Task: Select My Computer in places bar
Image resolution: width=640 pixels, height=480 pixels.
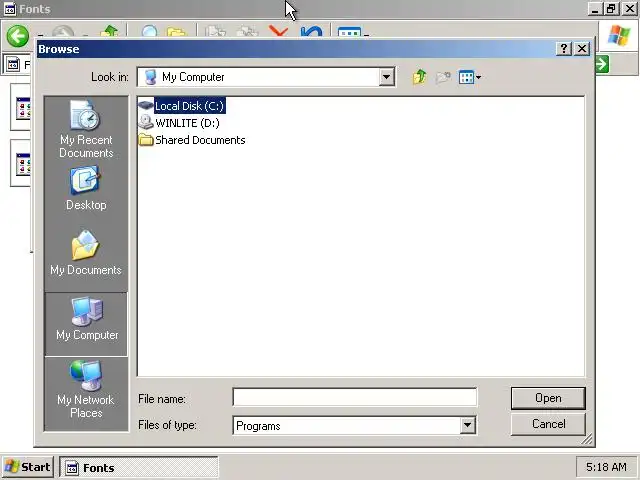Action: click(x=86, y=324)
